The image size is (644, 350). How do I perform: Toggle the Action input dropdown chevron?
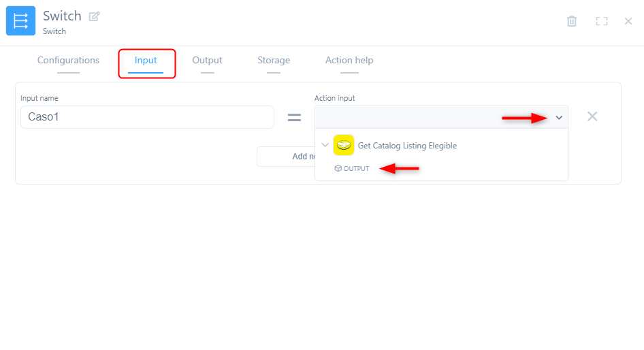[559, 118]
